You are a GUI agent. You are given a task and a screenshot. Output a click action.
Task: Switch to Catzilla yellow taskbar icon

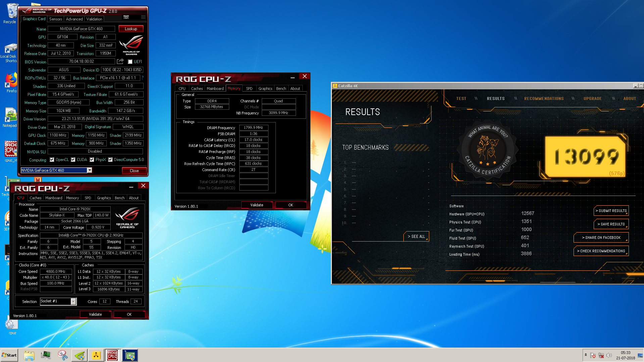tap(96, 355)
